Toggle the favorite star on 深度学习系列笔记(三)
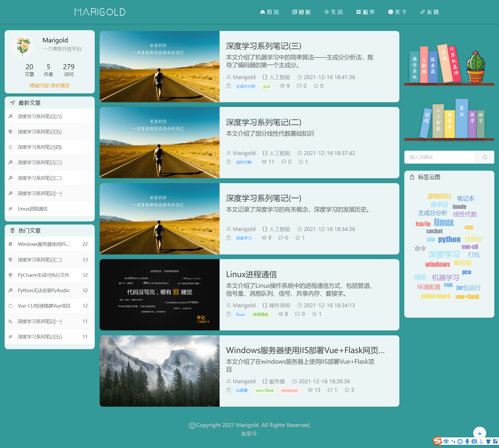The image size is (499, 448). [316, 86]
